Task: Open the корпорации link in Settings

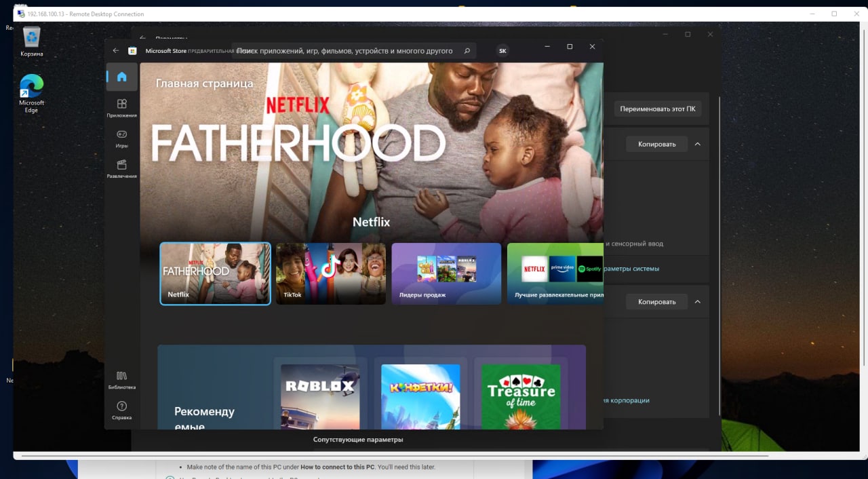Action: [627, 400]
